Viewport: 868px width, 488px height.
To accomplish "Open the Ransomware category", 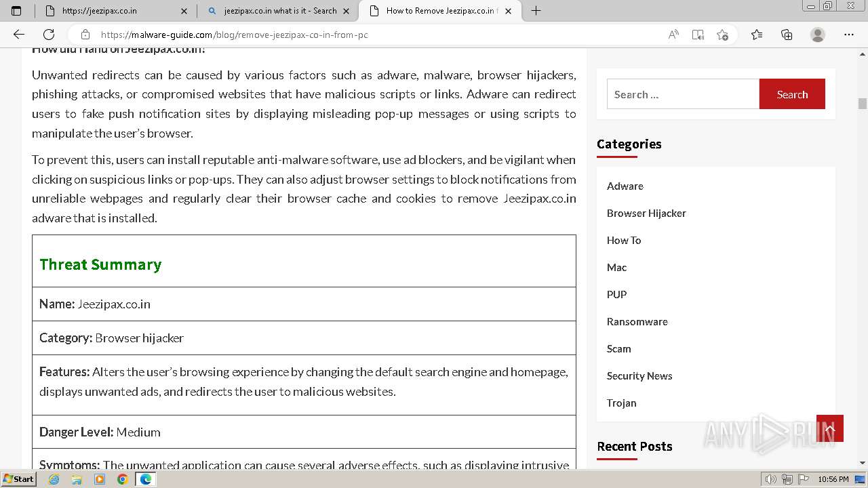I will tap(637, 321).
